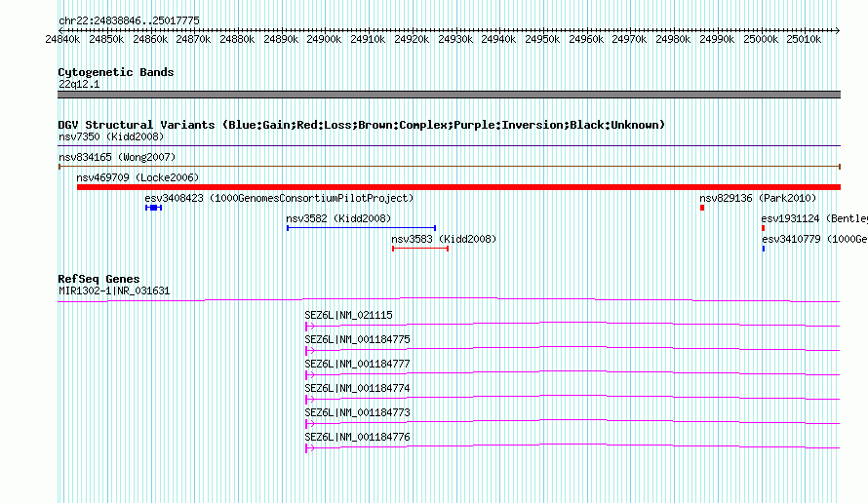
Task: Click the 22q12.1 cytogenetic band bar
Action: pos(449,95)
